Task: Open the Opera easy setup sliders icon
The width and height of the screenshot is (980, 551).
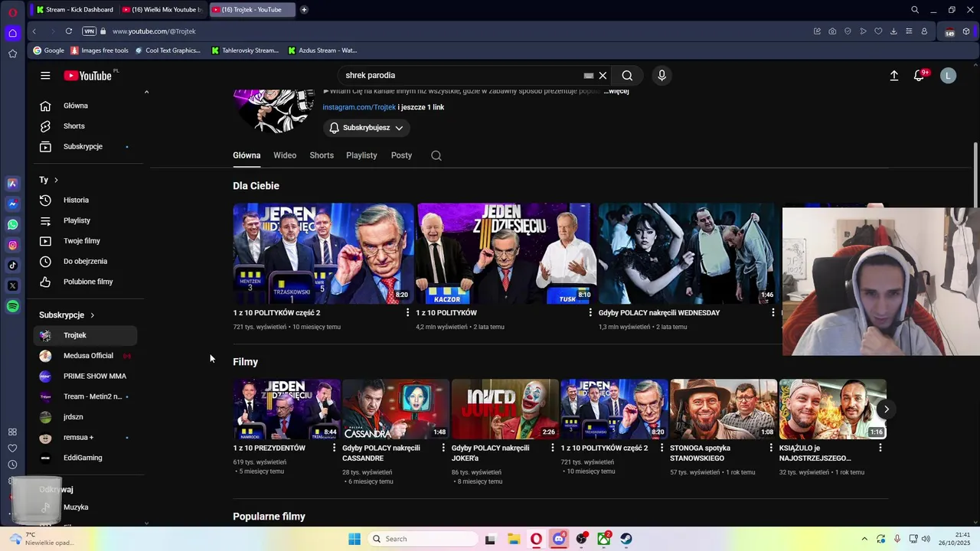Action: pos(909,31)
